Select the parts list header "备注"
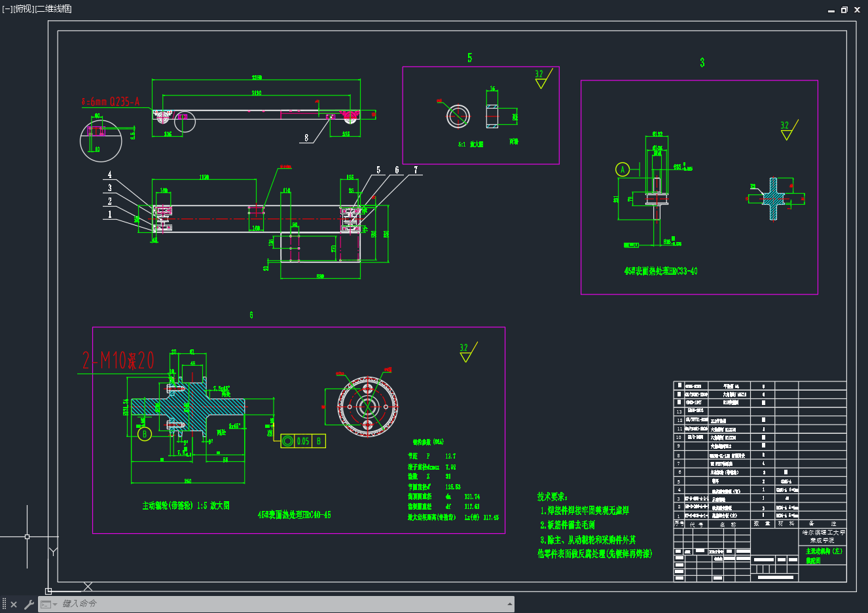Screen dimensions: 868x613 coord(822,524)
